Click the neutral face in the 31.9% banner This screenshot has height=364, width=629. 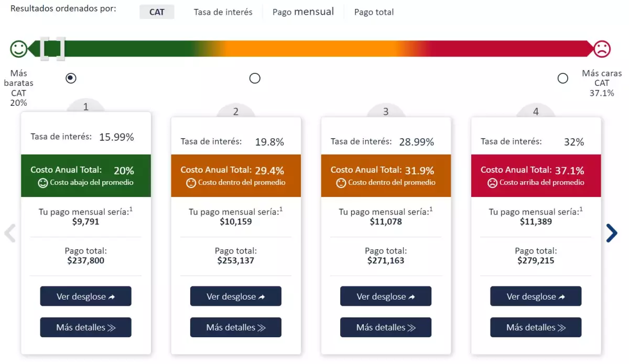point(341,183)
